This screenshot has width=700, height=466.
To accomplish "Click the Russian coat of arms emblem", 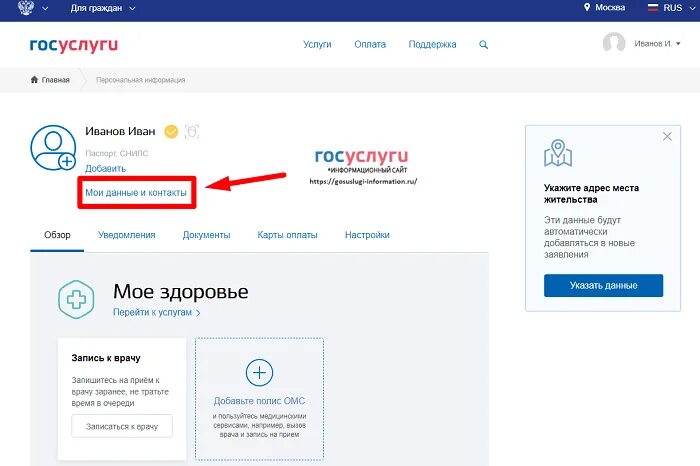I will click(25, 7).
